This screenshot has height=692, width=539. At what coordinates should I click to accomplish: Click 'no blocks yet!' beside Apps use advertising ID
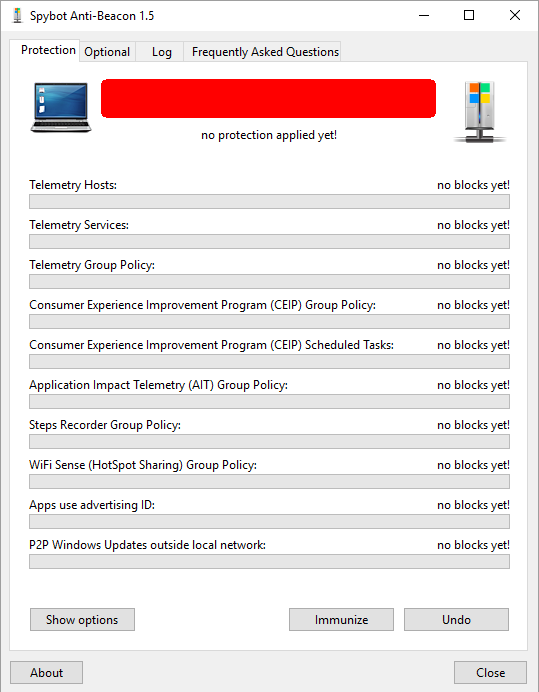click(473, 505)
